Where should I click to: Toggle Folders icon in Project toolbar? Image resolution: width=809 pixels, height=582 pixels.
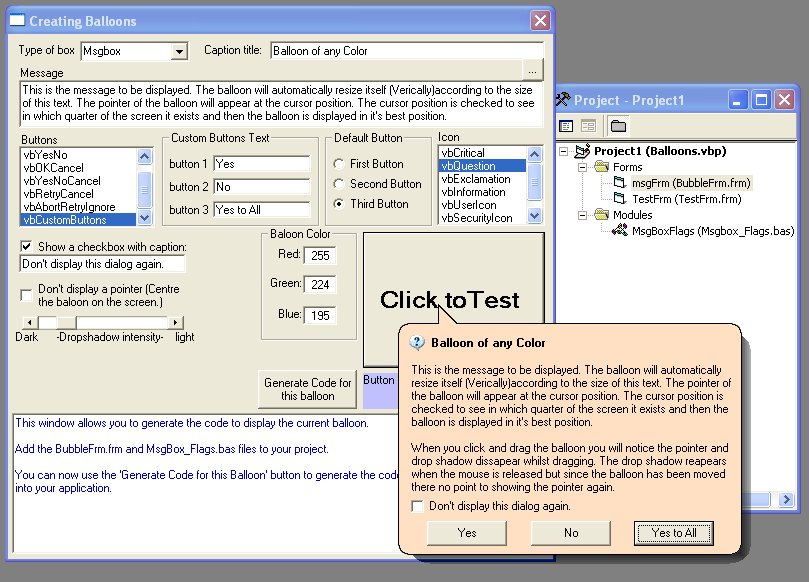click(618, 126)
